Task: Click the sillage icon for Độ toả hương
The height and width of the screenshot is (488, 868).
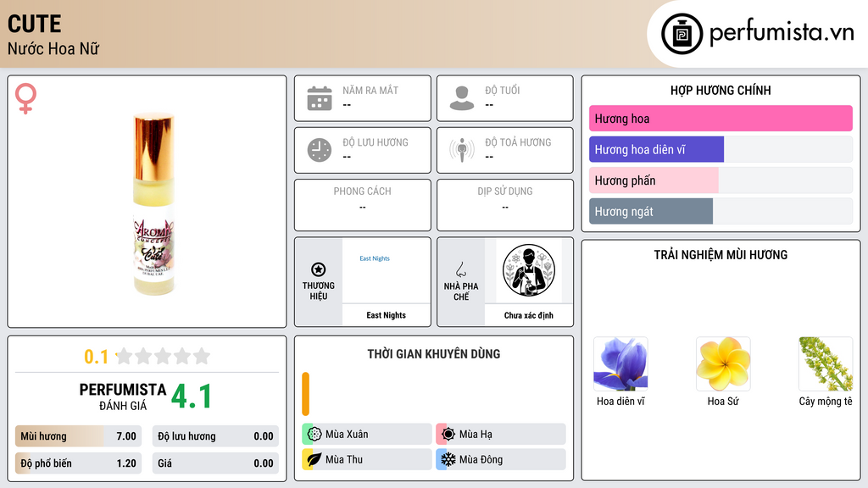Action: tap(462, 150)
